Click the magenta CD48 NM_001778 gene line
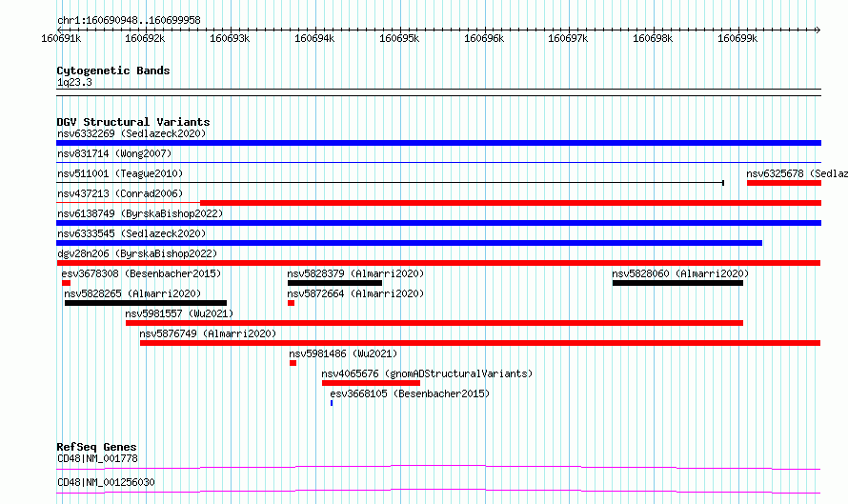 (x=438, y=467)
